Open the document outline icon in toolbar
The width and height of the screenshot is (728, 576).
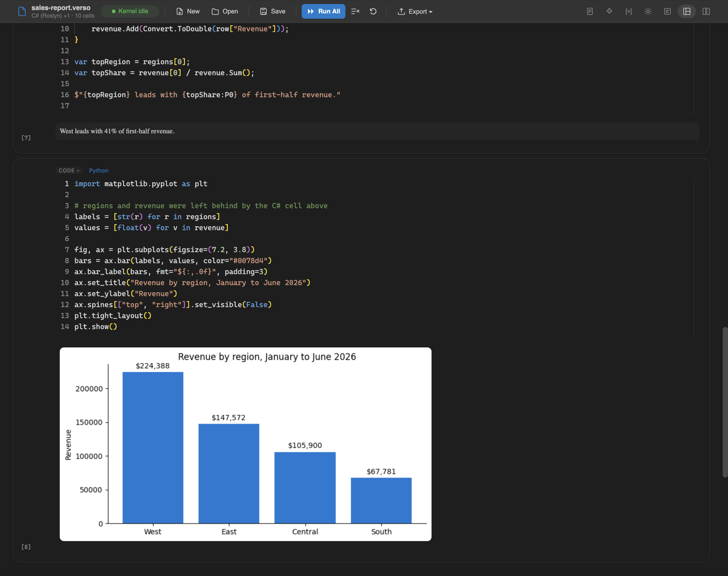click(x=590, y=12)
